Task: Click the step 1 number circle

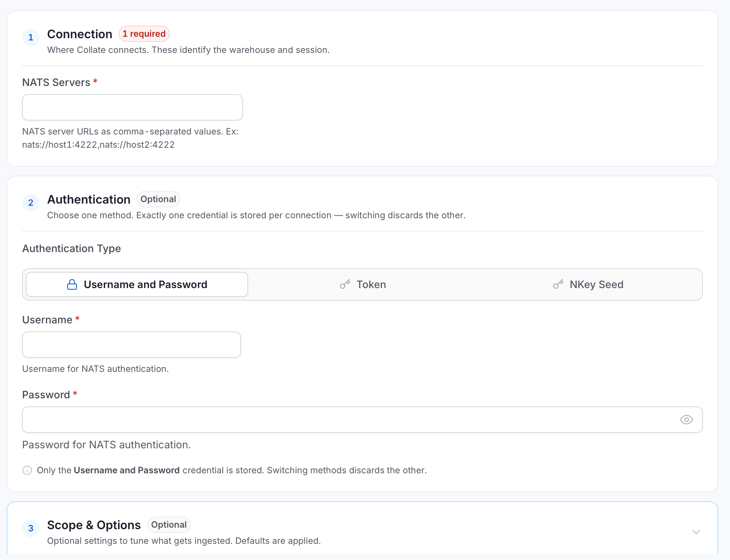Action: coord(31,37)
